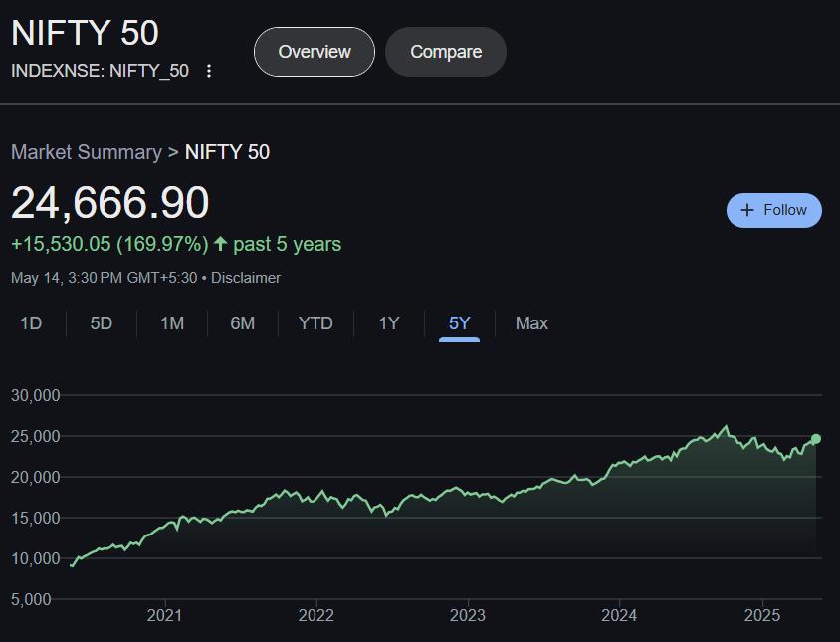Show the Max time range
Screen dimensions: 840x642
point(531,323)
